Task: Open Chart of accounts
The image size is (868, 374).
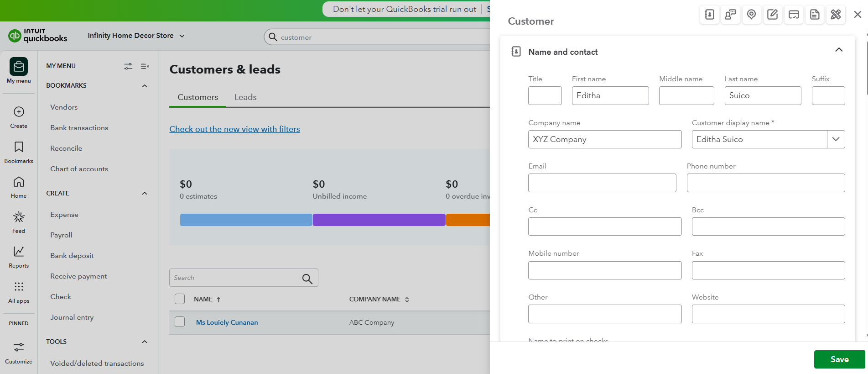Action: [x=79, y=169]
